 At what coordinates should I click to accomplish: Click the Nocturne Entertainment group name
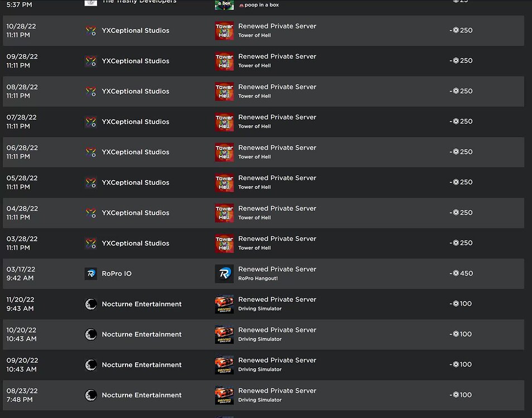141,304
